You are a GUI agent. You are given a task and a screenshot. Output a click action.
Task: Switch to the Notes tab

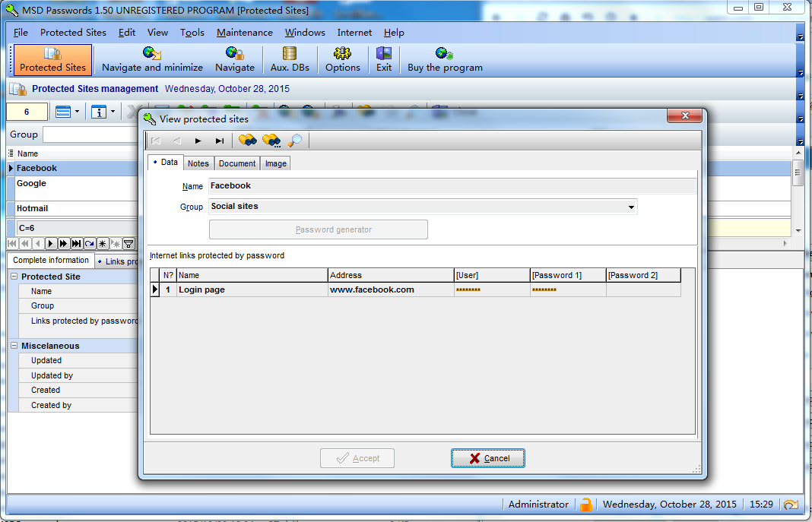198,163
